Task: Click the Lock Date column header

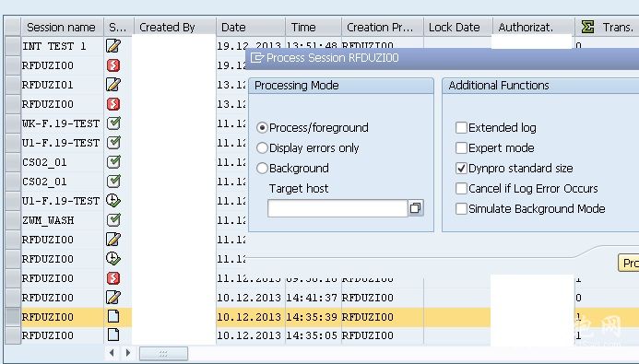Action: coord(458,27)
